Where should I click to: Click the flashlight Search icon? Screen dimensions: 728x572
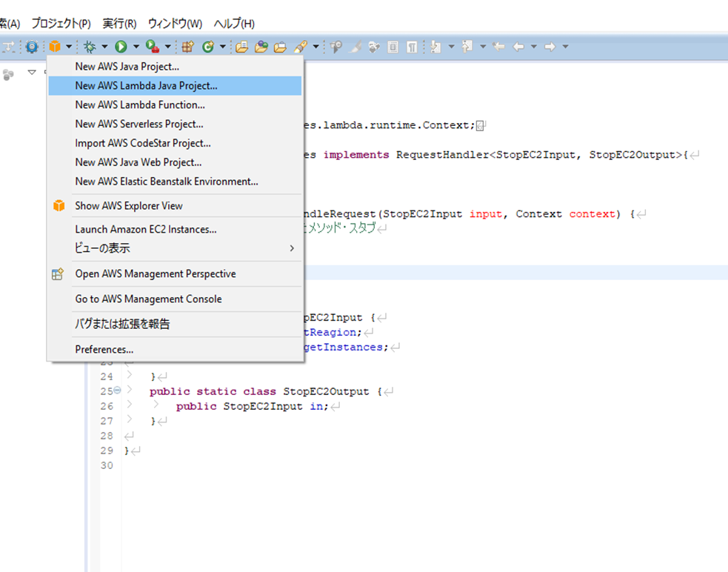point(301,47)
